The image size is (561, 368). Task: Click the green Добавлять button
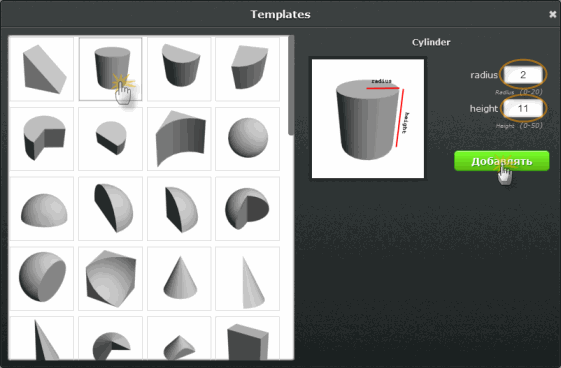(x=502, y=161)
